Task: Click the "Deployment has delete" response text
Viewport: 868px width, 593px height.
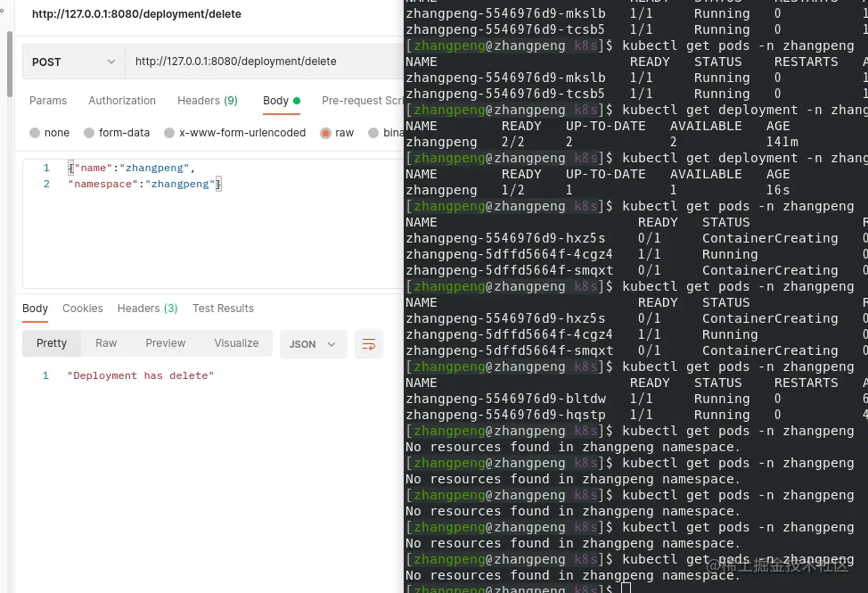Action: pyautogui.click(x=141, y=375)
